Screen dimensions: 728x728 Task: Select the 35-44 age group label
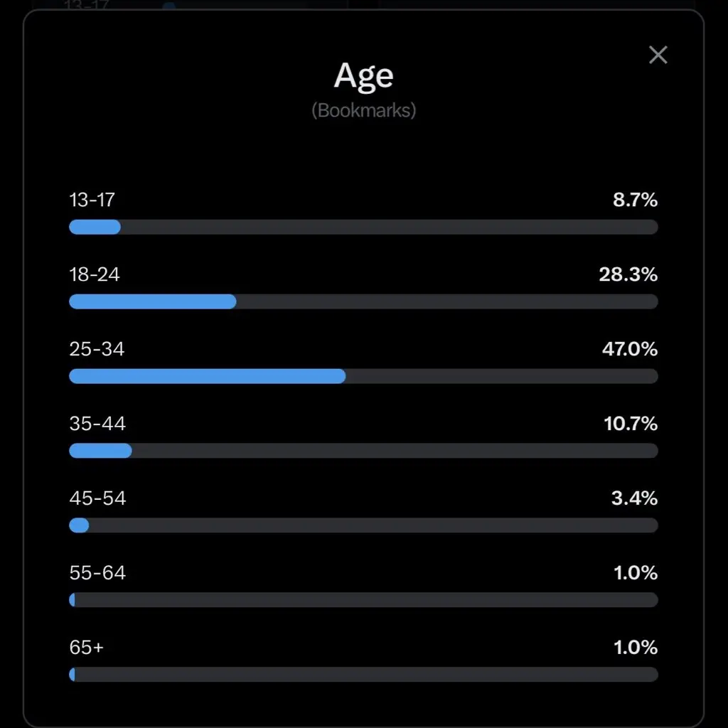[97, 424]
